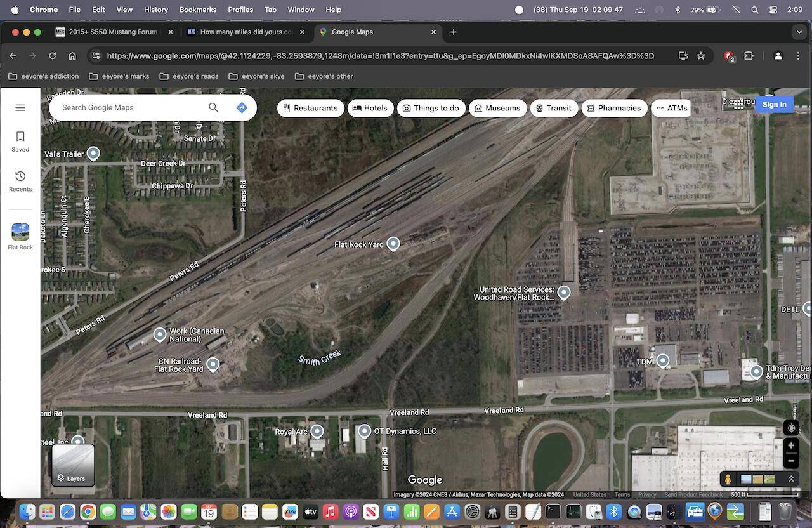Click the Royal Arc map pin
This screenshot has width=812, height=528.
pyautogui.click(x=317, y=432)
